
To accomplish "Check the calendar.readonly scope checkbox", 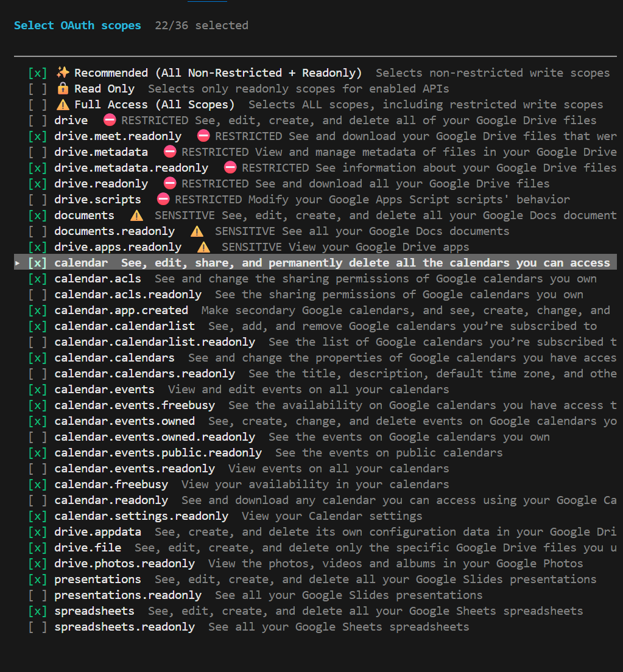I will (37, 500).
